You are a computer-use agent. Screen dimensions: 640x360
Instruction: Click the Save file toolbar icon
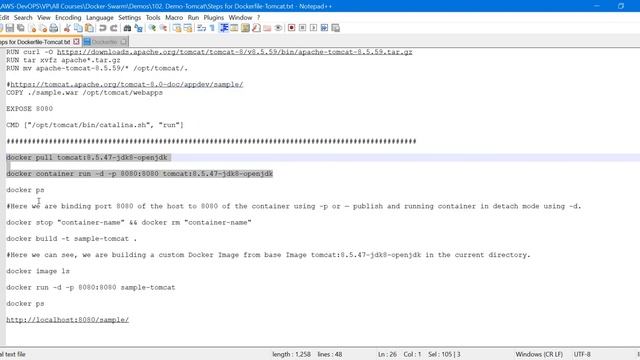(10, 28)
